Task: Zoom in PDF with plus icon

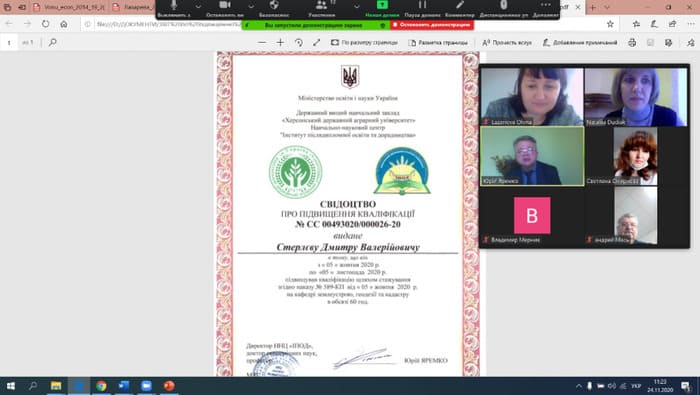Action: pyautogui.click(x=280, y=42)
